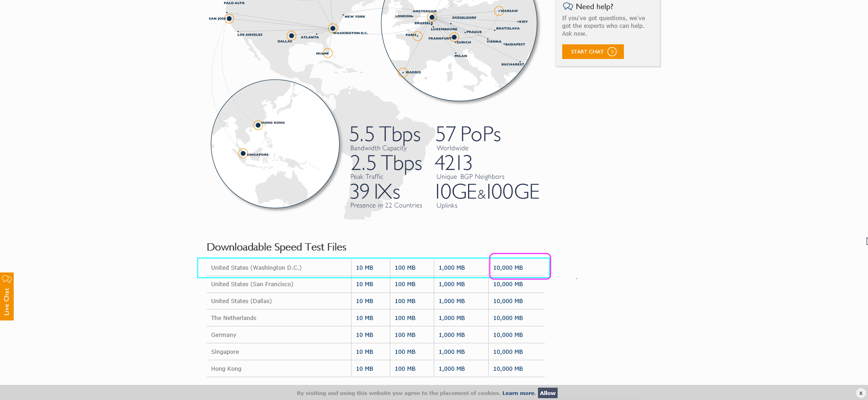Viewport: 868px width, 400px height.
Task: Click the Dallas map marker
Action: pos(291,36)
